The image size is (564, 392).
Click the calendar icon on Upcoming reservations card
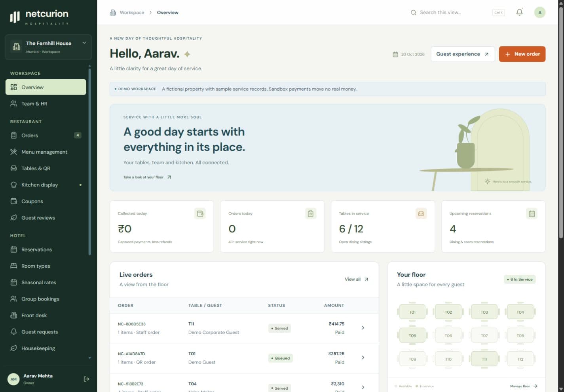532,213
